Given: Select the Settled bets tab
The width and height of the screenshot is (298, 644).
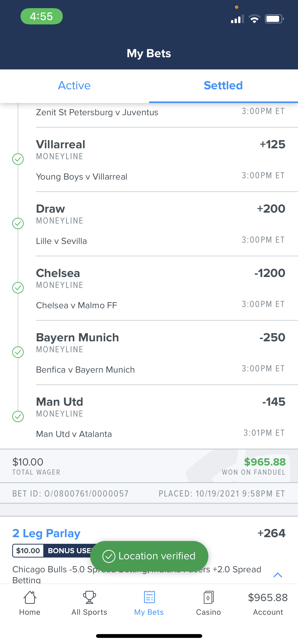Looking at the screenshot, I should click(x=223, y=86).
